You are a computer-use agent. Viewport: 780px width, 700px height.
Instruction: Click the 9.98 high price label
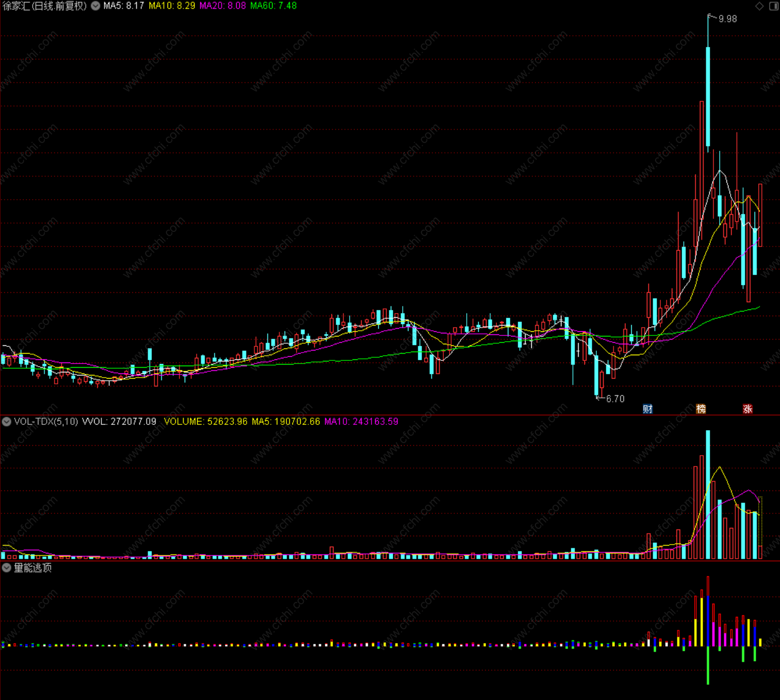pyautogui.click(x=727, y=19)
